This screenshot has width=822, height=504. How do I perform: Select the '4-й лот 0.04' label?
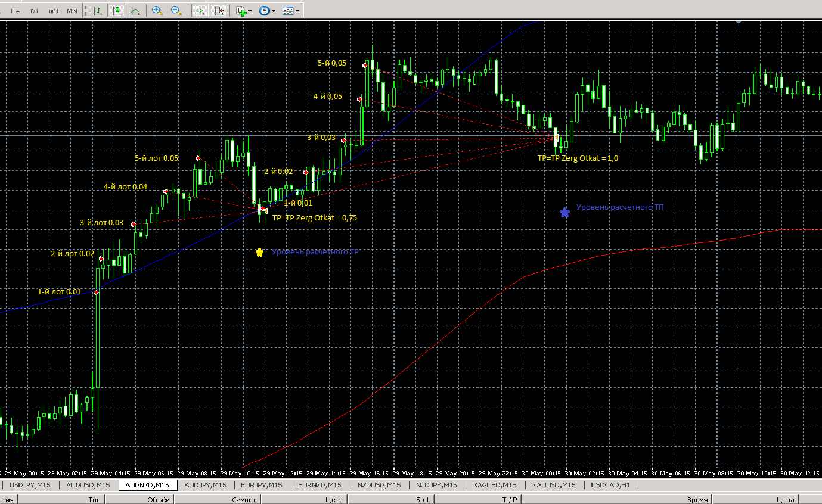click(x=125, y=187)
